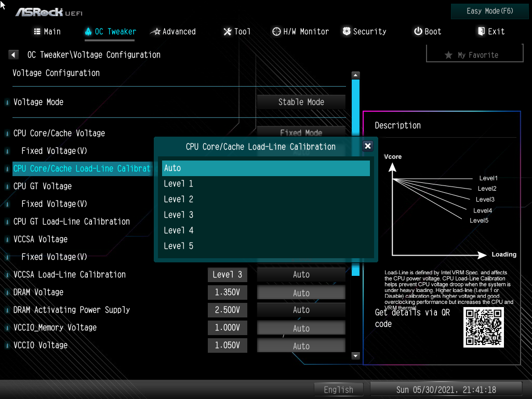Viewport: 532px width, 399px height.
Task: Select Level 5 load-line option
Action: 265,246
